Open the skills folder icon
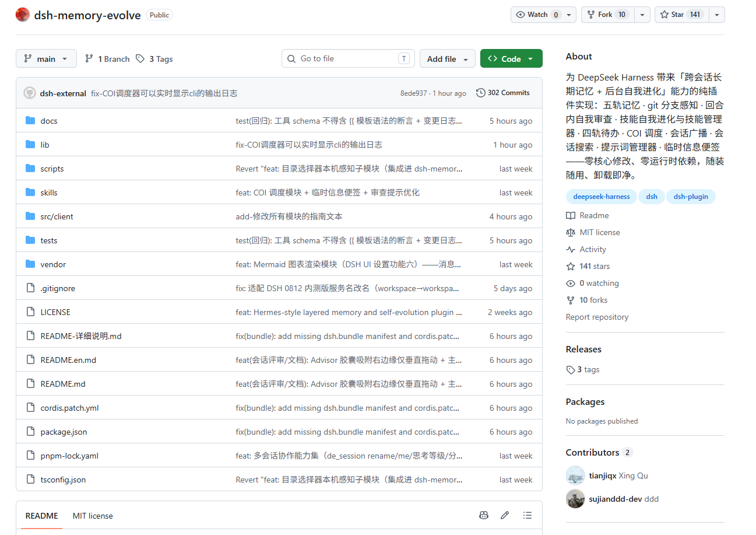 pyautogui.click(x=30, y=193)
